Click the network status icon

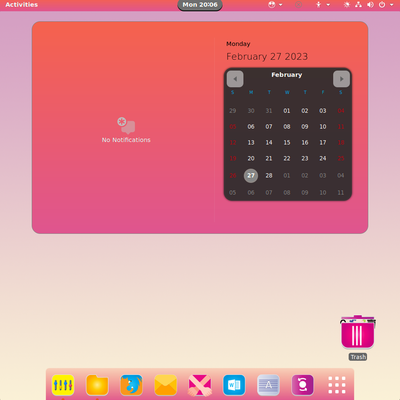[x=358, y=5]
